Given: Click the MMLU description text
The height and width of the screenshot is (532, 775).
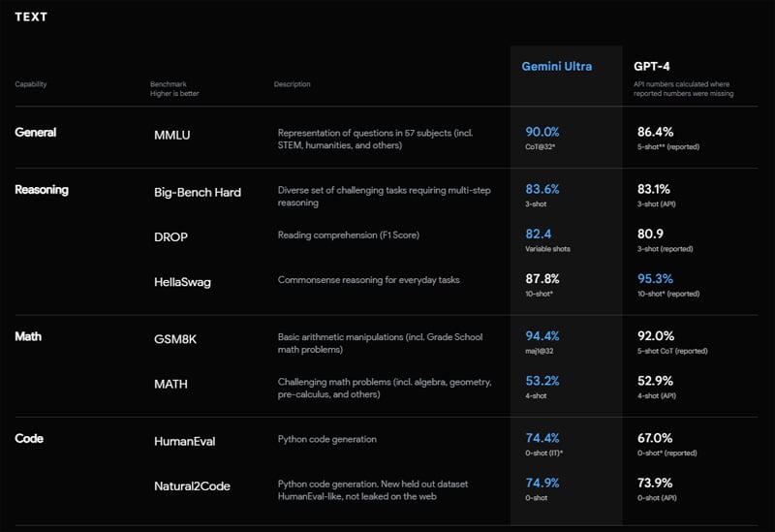Looking at the screenshot, I should tap(376, 139).
